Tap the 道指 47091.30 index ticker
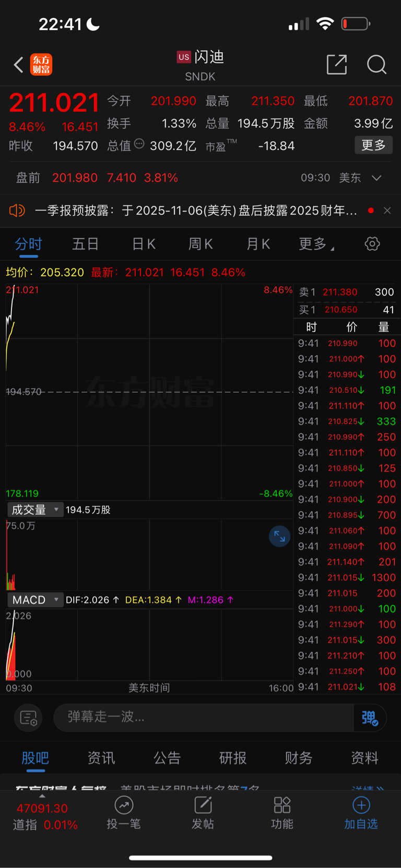 (45, 817)
